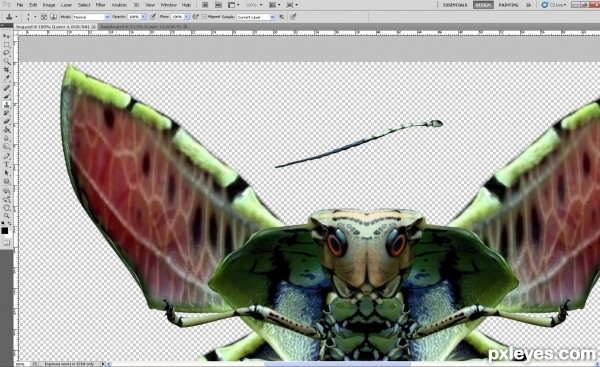This screenshot has height=367, width=600.
Task: Click the status bar zoom percentage field
Action: [x=21, y=364]
